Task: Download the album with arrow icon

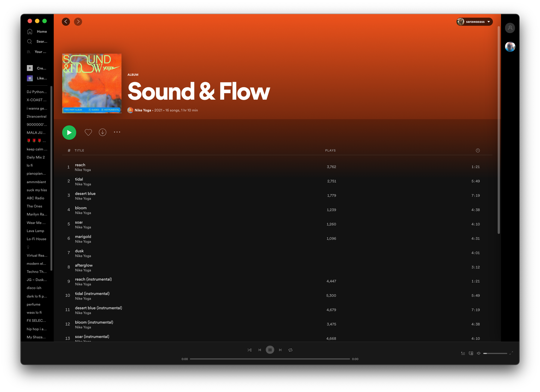Action: pyautogui.click(x=102, y=132)
